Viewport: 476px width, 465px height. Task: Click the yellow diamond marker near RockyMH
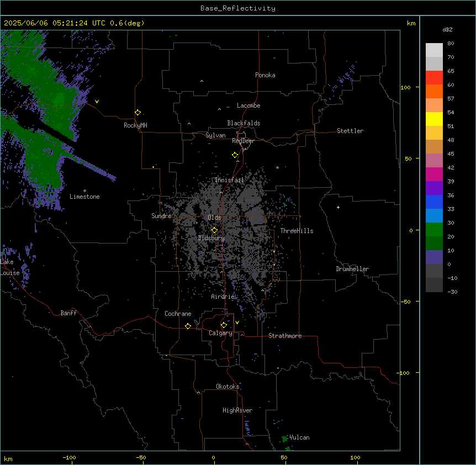(137, 113)
